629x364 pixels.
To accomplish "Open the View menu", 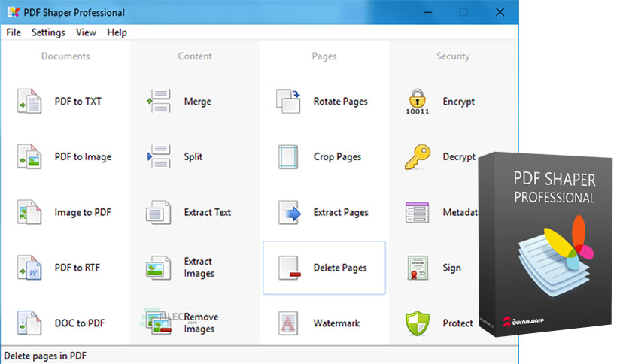I will [86, 32].
